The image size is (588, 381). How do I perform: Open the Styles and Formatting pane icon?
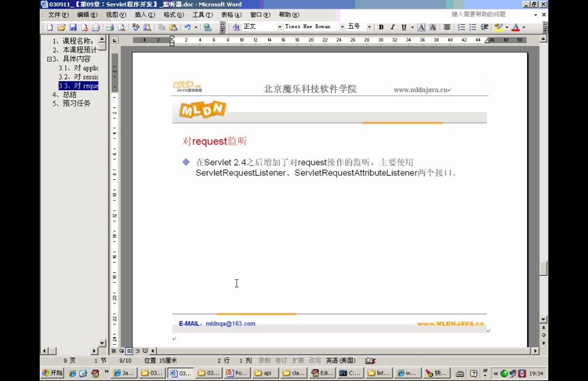pos(236,27)
